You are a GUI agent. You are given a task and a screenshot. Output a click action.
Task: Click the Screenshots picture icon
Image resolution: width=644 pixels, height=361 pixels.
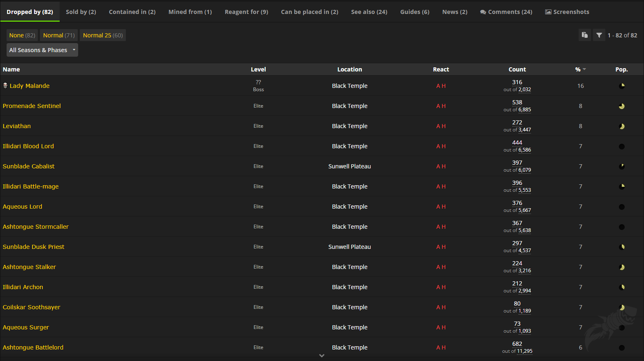[x=548, y=12]
